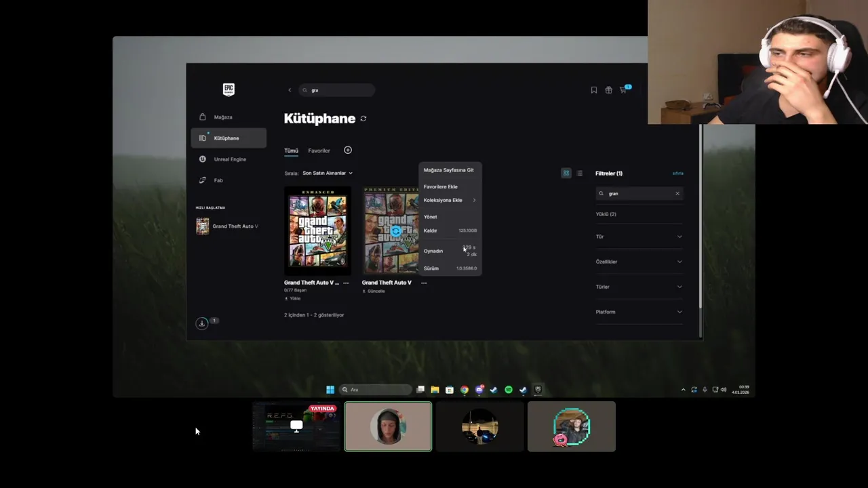Viewport: 868px width, 488px height.
Task: Click the Oynadın playtime row
Action: [x=449, y=251]
